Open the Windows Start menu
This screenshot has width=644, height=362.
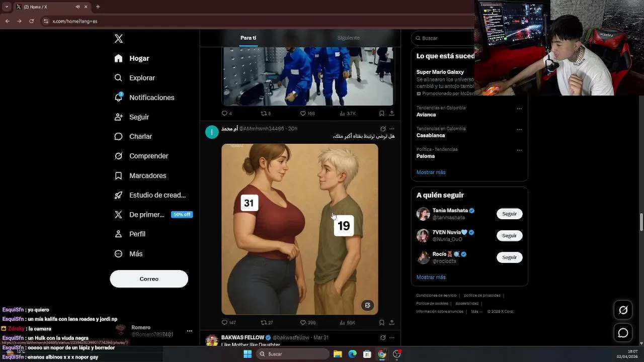(248, 354)
